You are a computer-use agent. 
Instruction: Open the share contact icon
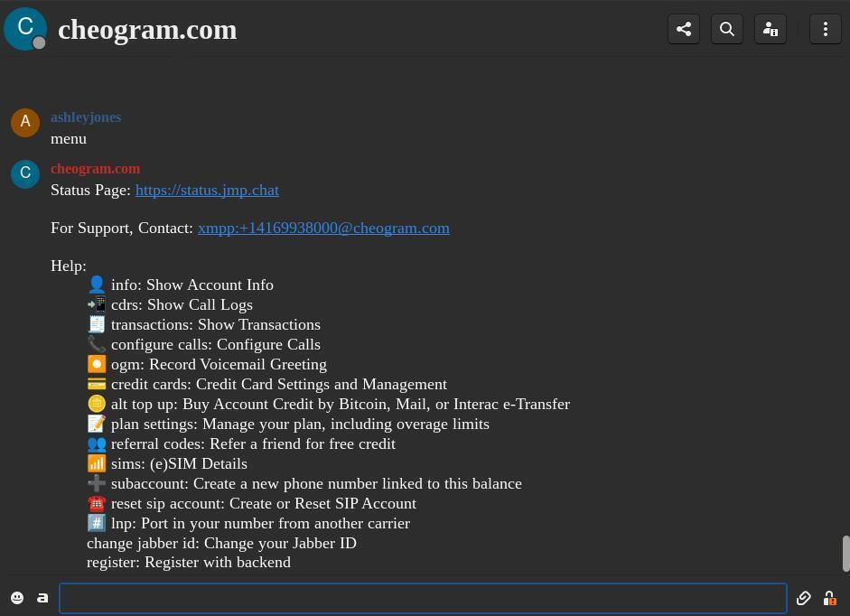coord(684,29)
